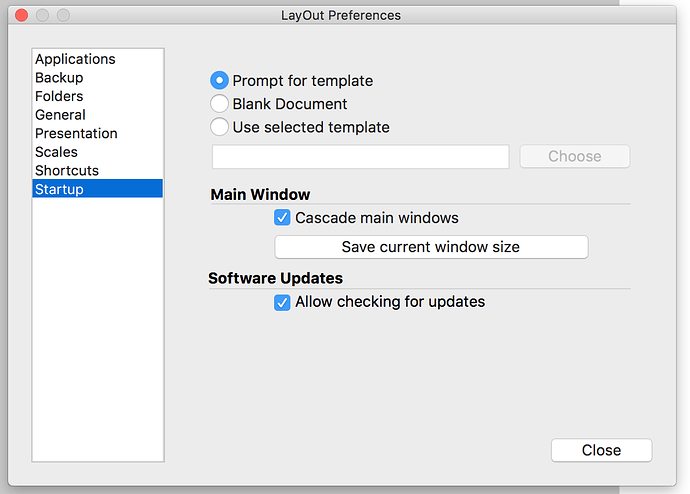Image resolution: width=690 pixels, height=494 pixels.
Task: Open the Shortcuts preferences category
Action: [67, 170]
